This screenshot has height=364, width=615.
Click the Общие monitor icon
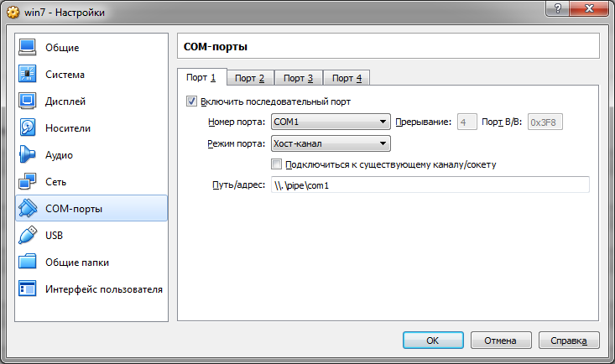click(x=27, y=48)
